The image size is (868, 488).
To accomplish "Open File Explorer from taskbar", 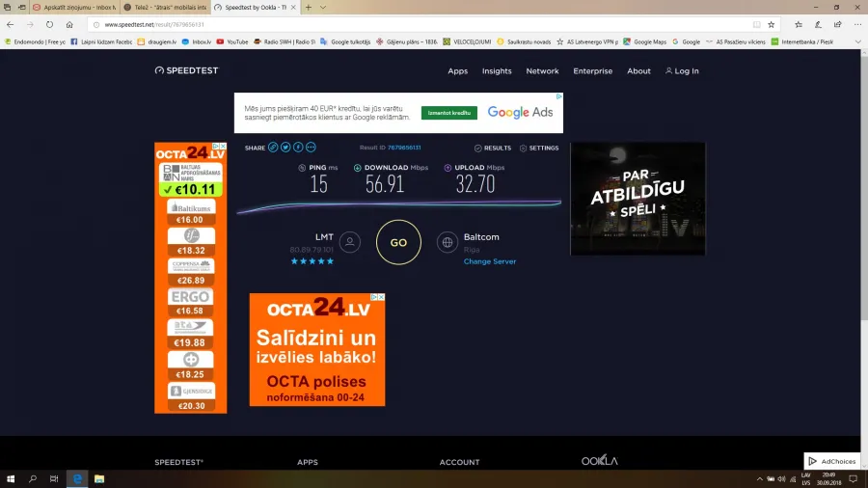I will click(x=99, y=478).
